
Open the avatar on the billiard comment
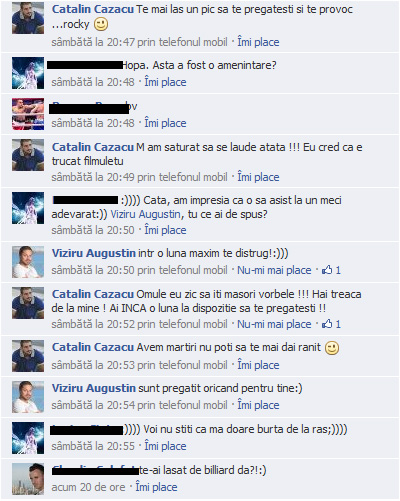coord(28,479)
